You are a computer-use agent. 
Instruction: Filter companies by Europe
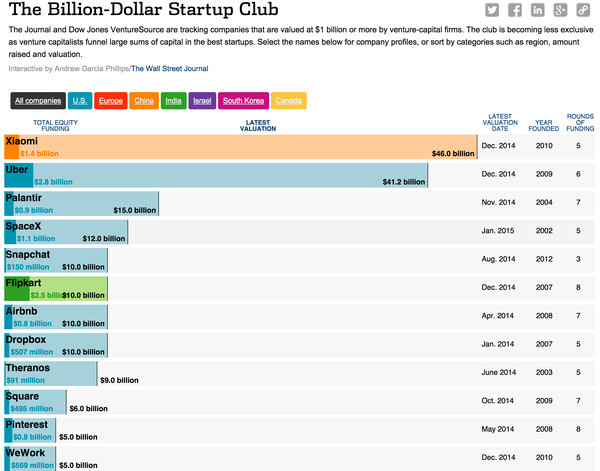[111, 101]
